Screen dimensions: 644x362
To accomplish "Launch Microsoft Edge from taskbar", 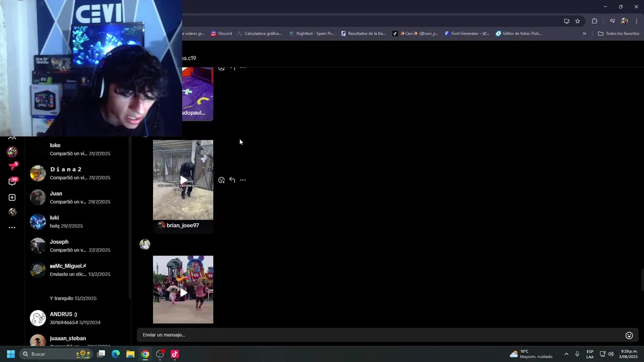I will click(x=116, y=354).
